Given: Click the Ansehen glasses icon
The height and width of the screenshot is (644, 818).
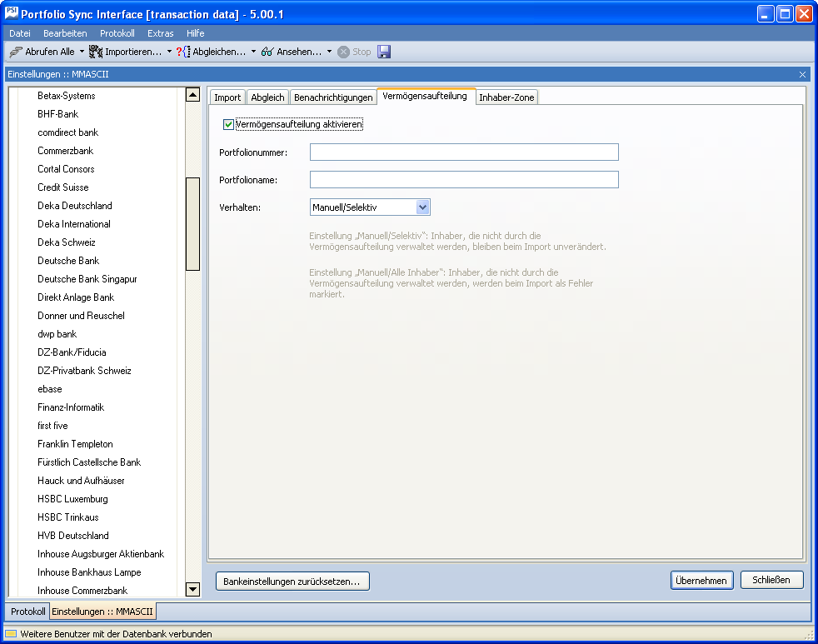Looking at the screenshot, I should 267,52.
